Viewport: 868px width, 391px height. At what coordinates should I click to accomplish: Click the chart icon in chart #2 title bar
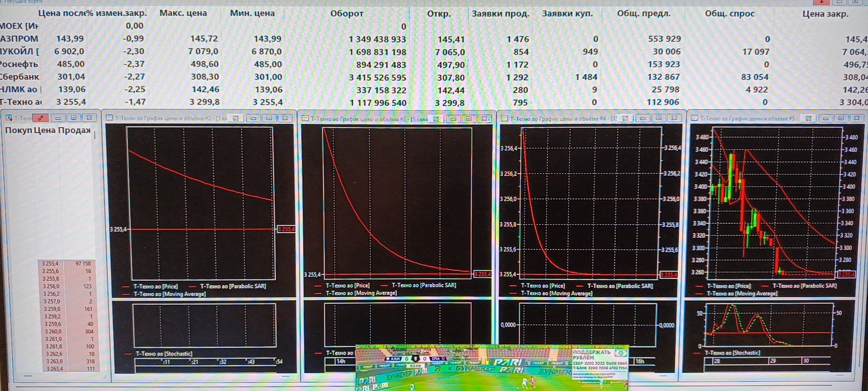(x=109, y=118)
